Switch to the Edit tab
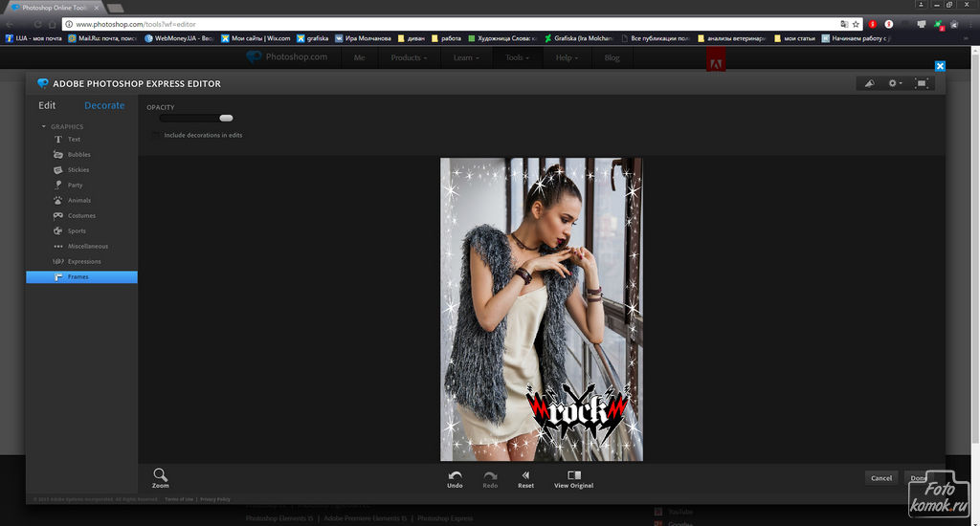The image size is (980, 526). [x=47, y=105]
